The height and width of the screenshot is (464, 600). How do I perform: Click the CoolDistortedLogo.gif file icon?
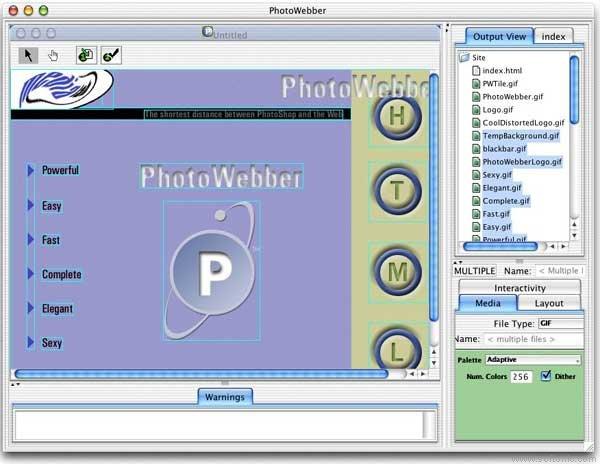pos(476,123)
